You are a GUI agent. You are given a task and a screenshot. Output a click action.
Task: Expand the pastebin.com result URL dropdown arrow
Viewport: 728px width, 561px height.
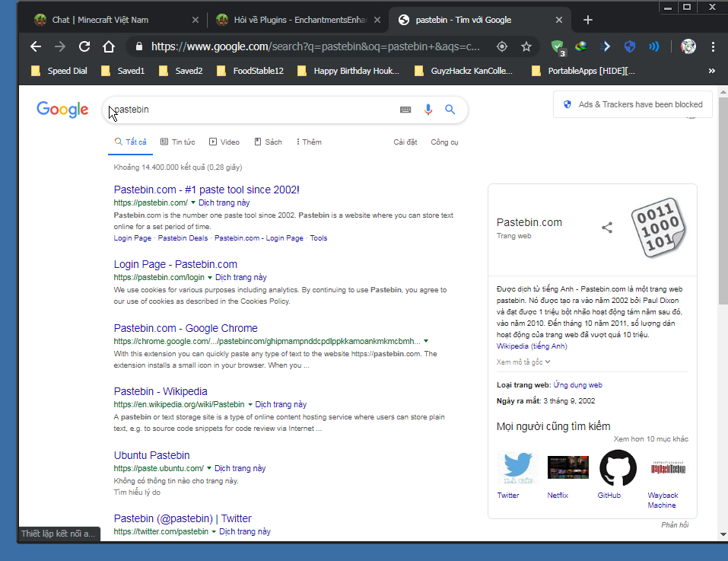coord(193,203)
